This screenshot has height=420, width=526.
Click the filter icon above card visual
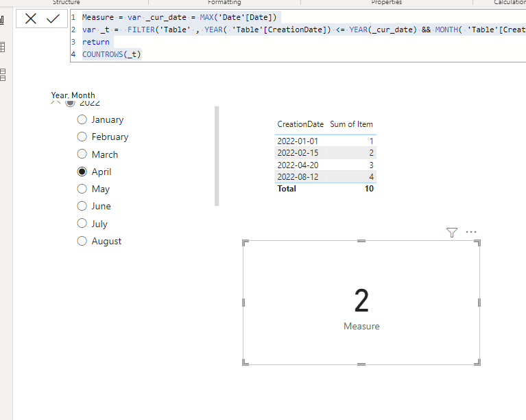click(x=452, y=233)
